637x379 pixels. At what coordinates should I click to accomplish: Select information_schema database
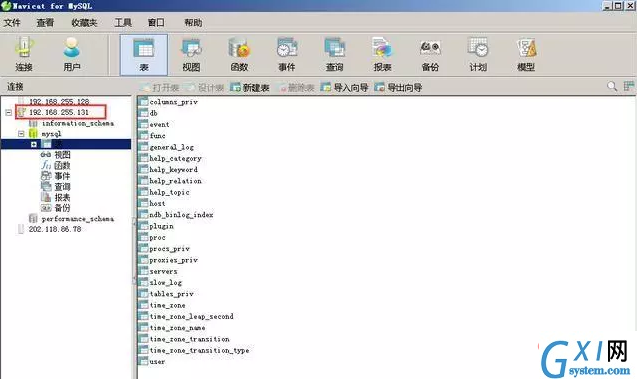tap(78, 123)
